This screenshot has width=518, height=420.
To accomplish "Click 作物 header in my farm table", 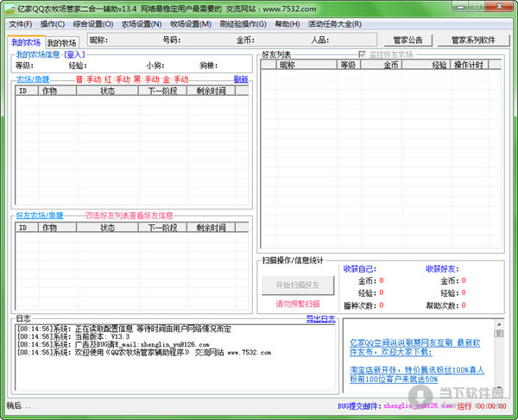I will [58, 91].
